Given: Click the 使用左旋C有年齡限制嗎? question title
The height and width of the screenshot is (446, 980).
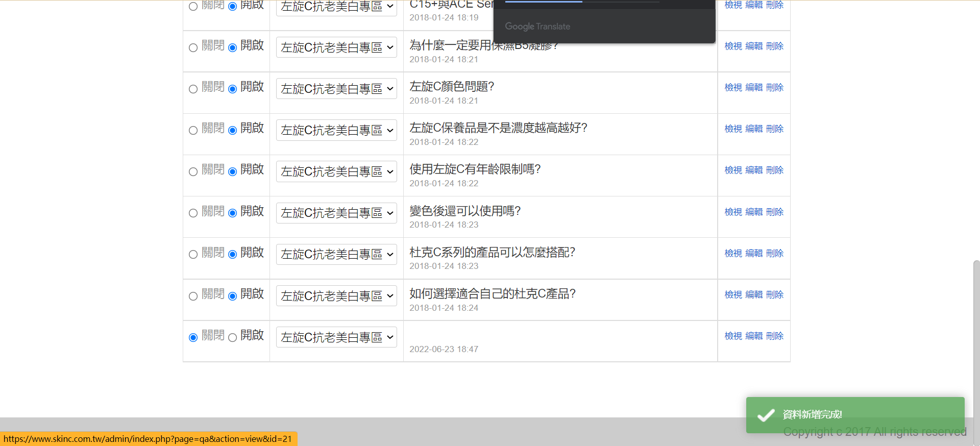Looking at the screenshot, I should point(475,169).
